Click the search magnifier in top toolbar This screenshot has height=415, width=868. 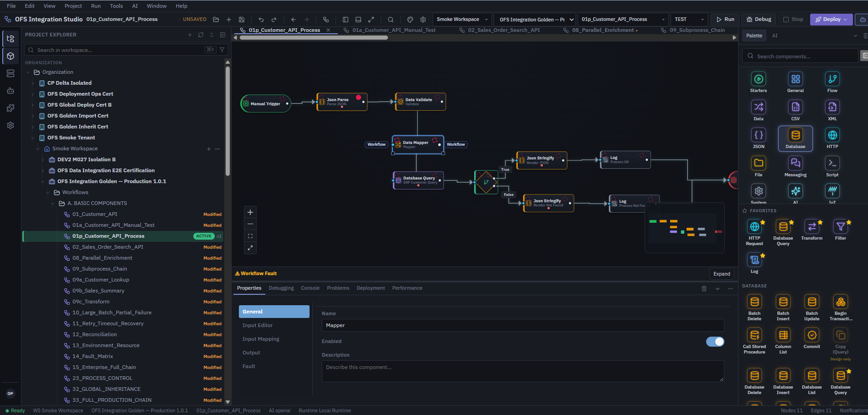point(391,20)
